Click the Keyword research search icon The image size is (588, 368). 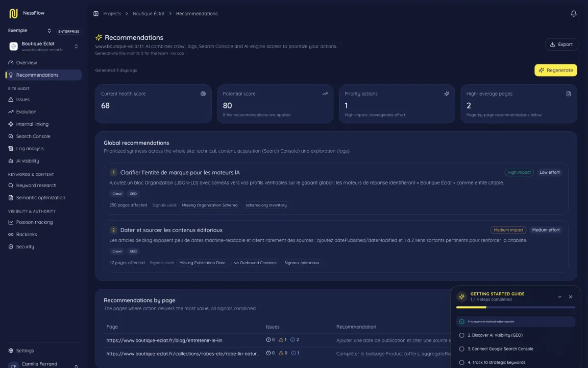point(11,186)
